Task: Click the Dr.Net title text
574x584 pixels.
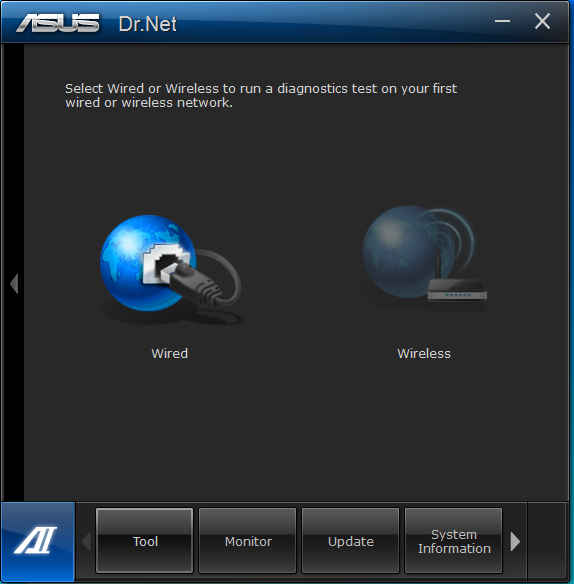Action: coord(148,24)
